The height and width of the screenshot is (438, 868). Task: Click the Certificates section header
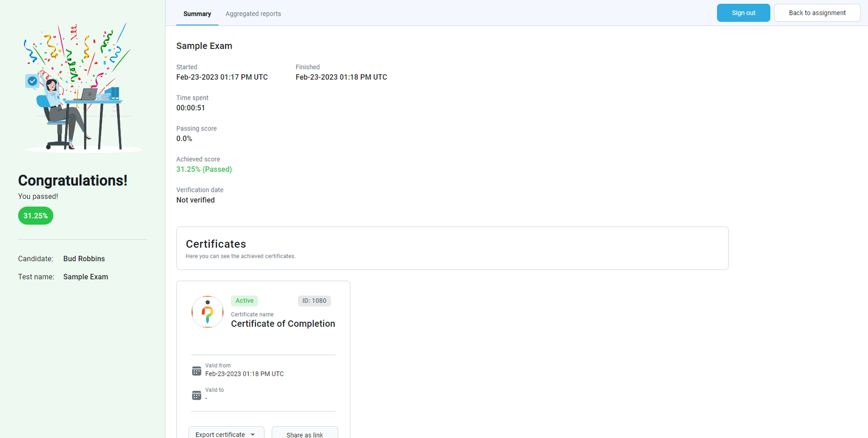[216, 244]
